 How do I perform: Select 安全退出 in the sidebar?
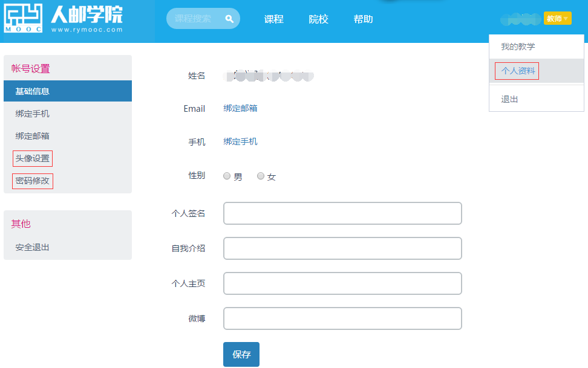click(33, 247)
